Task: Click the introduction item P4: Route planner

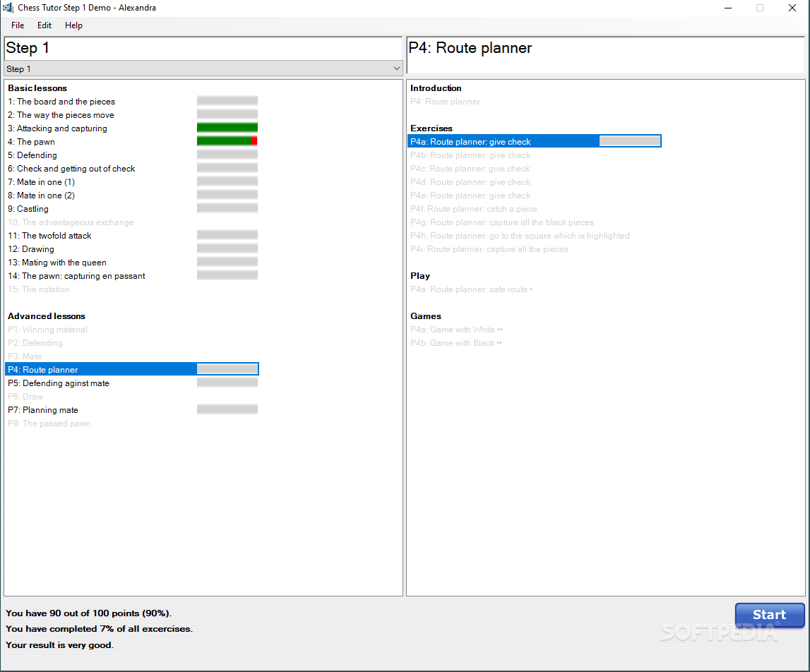Action: tap(446, 102)
